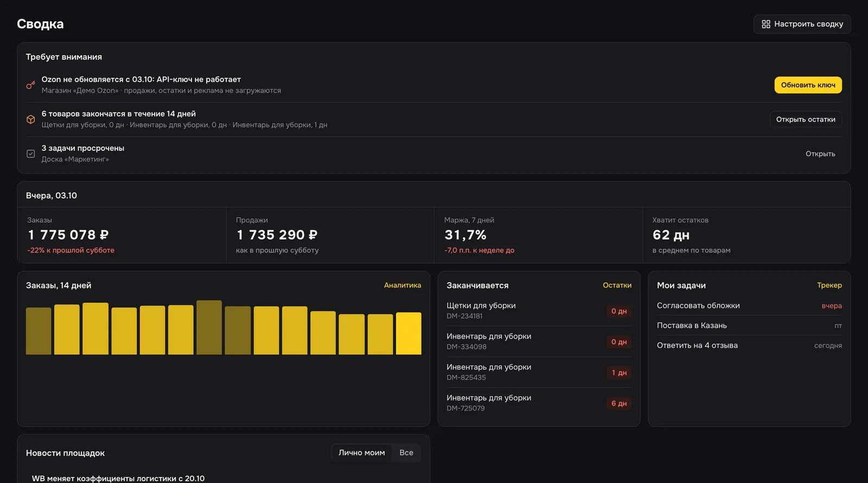Image resolution: width=868 pixels, height=483 pixels.
Task: Click Открыть for overdue tasks
Action: 820,154
